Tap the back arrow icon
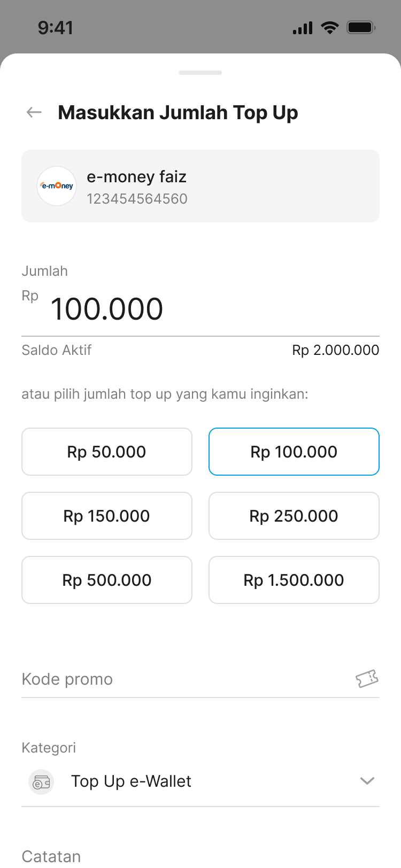Screen dimensions: 401x868 tap(34, 112)
